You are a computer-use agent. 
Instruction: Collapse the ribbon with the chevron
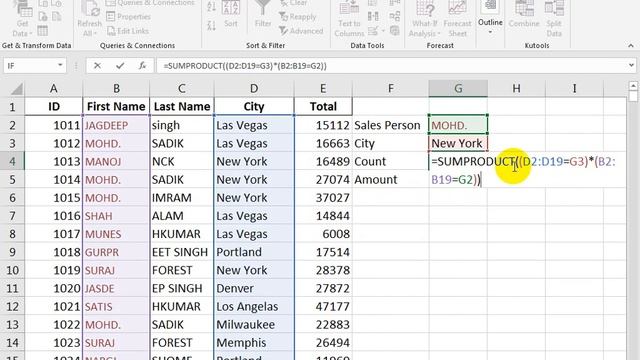click(x=631, y=46)
